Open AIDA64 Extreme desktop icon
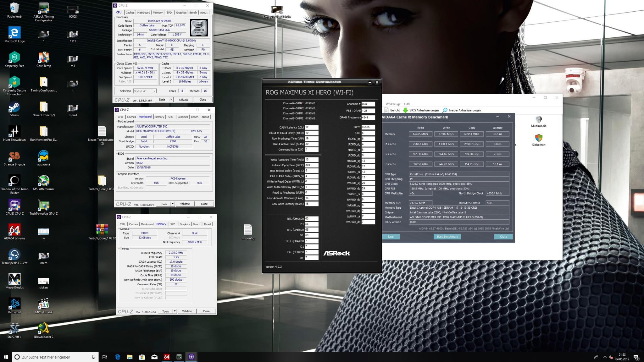The height and width of the screenshot is (362, 644). click(x=14, y=230)
